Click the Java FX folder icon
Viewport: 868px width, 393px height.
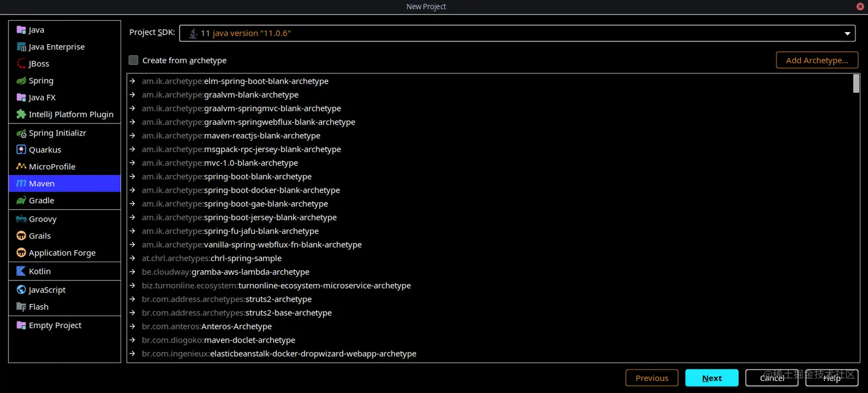pos(21,98)
